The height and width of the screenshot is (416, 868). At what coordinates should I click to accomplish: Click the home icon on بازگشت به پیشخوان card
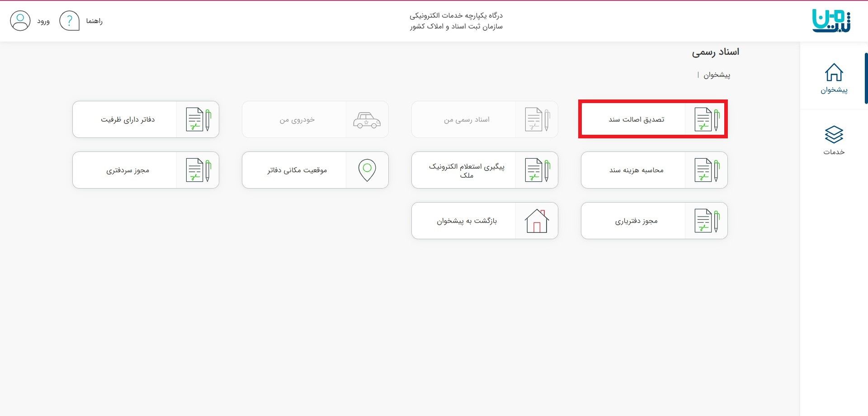tap(537, 220)
